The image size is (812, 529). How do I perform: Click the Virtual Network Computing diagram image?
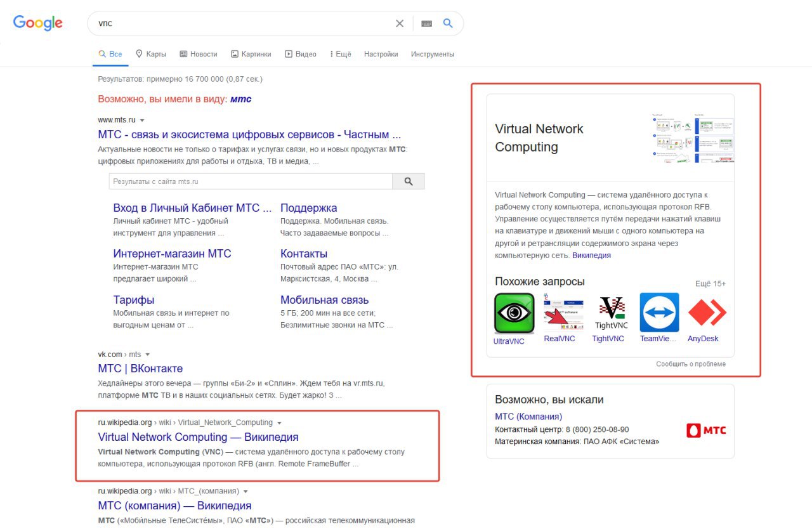point(692,138)
